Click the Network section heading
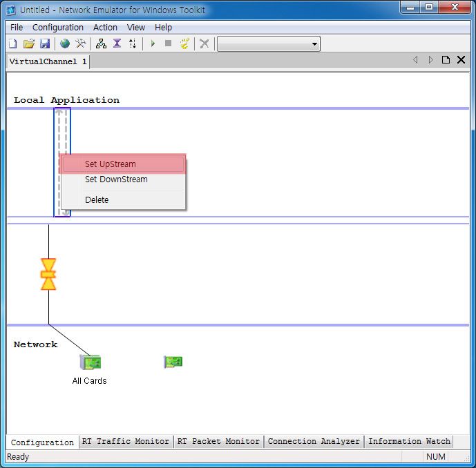This screenshot has height=468, width=476. click(x=35, y=344)
